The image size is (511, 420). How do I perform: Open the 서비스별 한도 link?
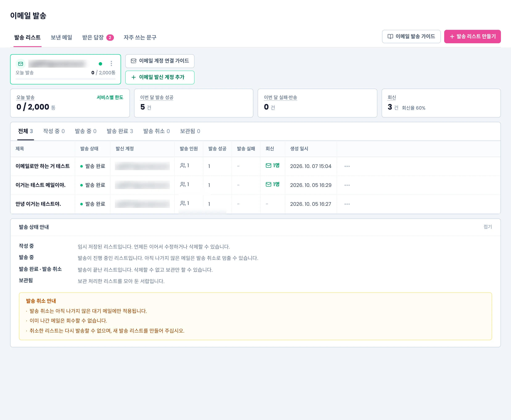[x=110, y=97]
